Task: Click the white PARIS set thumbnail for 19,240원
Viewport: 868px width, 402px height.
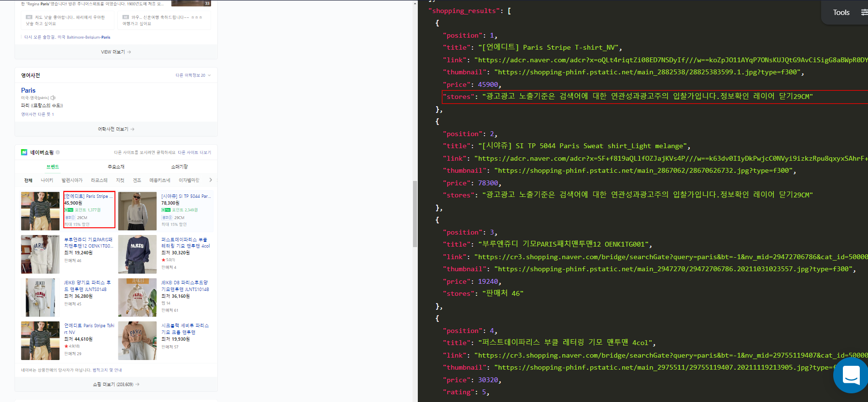Action: pos(40,254)
